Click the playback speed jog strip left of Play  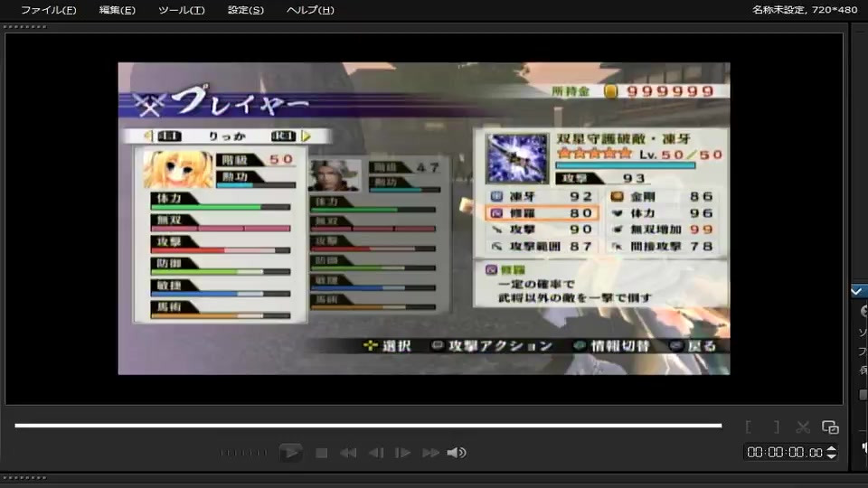[243, 453]
